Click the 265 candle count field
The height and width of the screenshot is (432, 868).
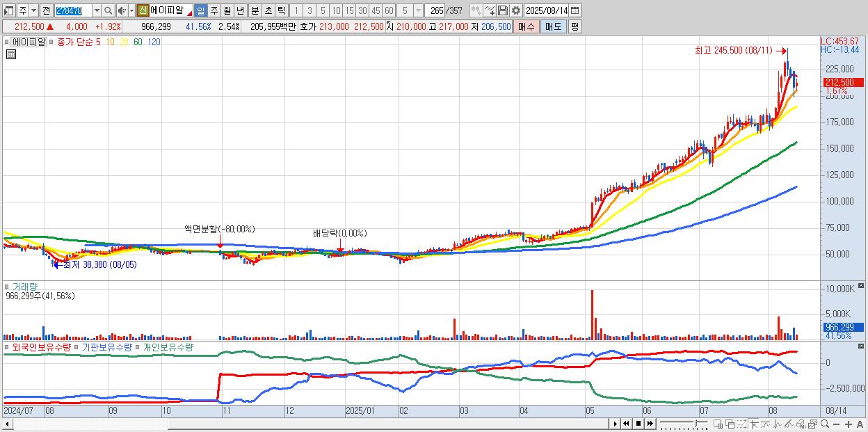436,10
